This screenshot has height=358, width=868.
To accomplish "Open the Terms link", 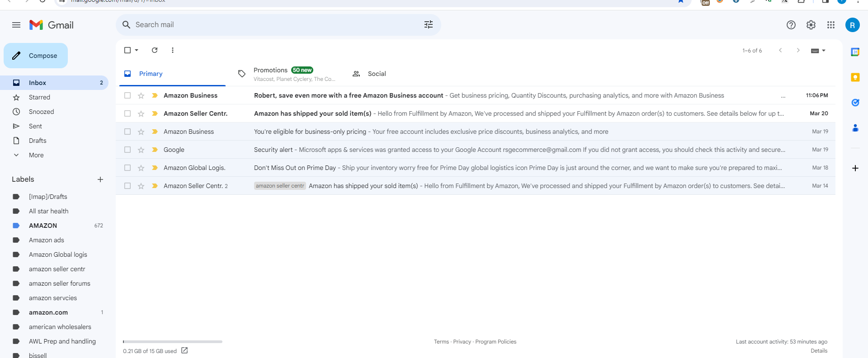I will [441, 342].
